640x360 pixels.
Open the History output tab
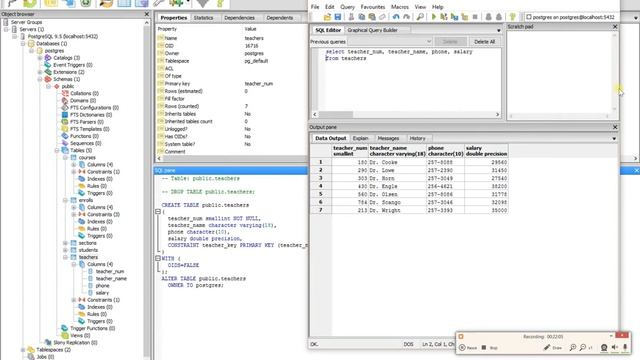[417, 138]
